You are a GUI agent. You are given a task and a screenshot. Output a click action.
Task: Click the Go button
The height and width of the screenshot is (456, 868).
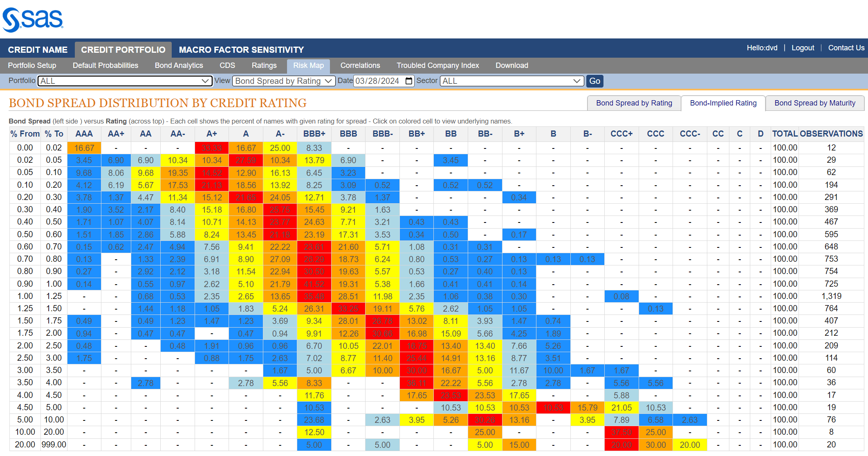595,81
